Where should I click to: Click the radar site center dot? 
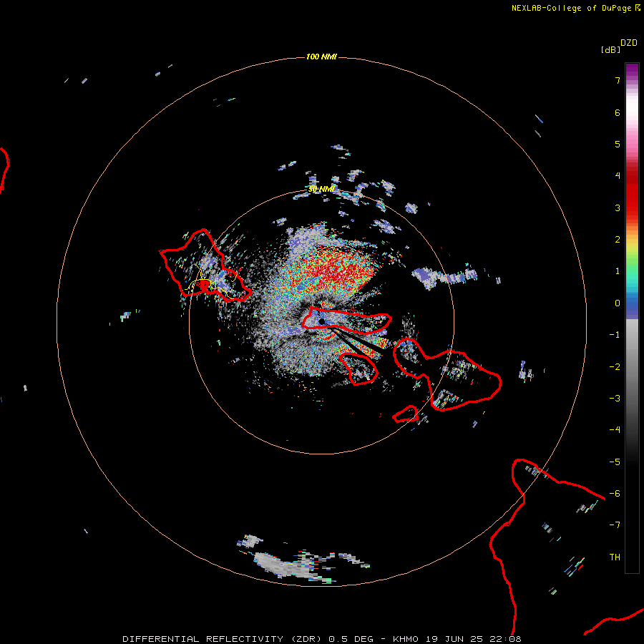(321, 321)
